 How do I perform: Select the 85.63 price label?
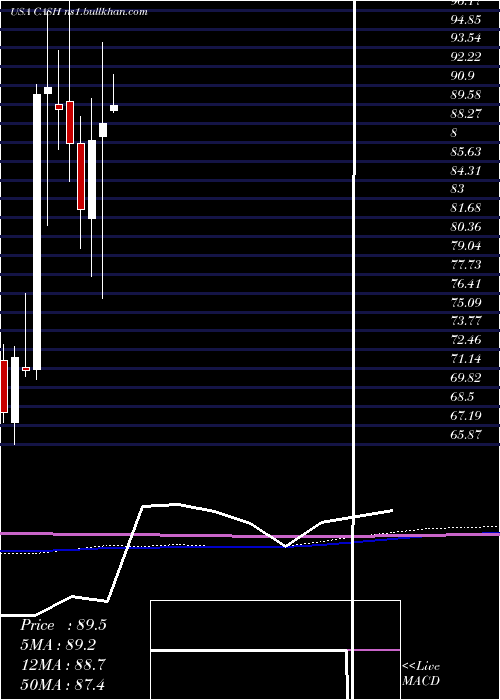(x=466, y=151)
